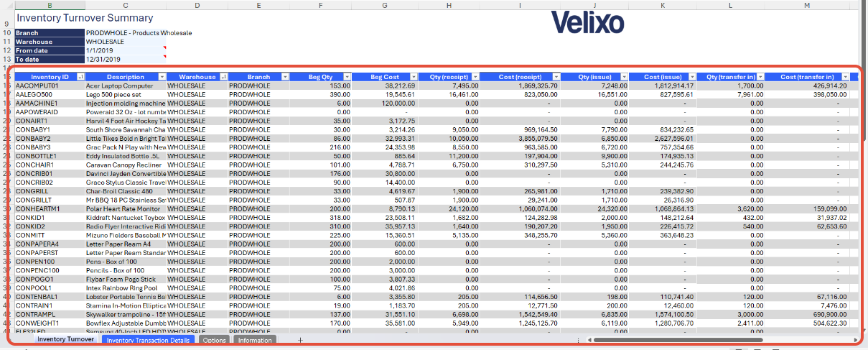Select the From date label cell

point(50,50)
